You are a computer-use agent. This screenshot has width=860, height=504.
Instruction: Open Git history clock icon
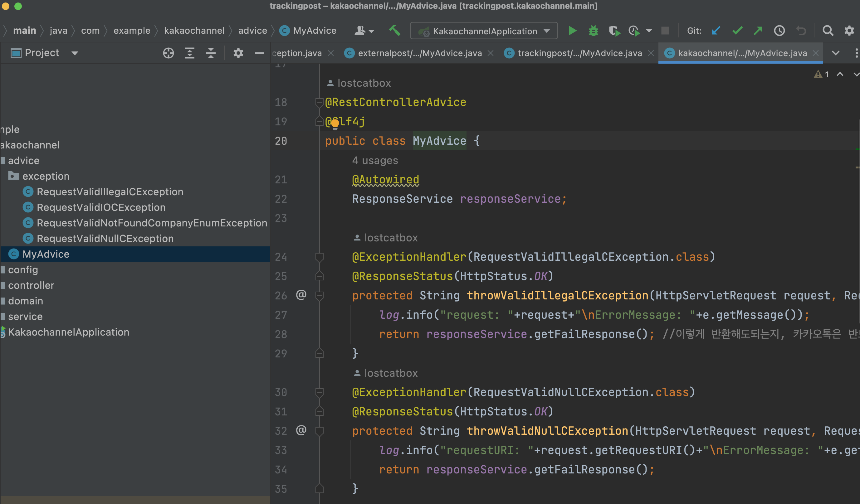pyautogui.click(x=779, y=31)
